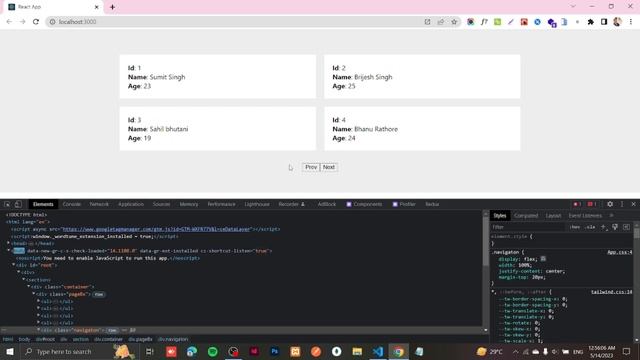Select div.pageBx in the breadcrumb bar
The height and width of the screenshot is (360, 640).
pyautogui.click(x=140, y=339)
